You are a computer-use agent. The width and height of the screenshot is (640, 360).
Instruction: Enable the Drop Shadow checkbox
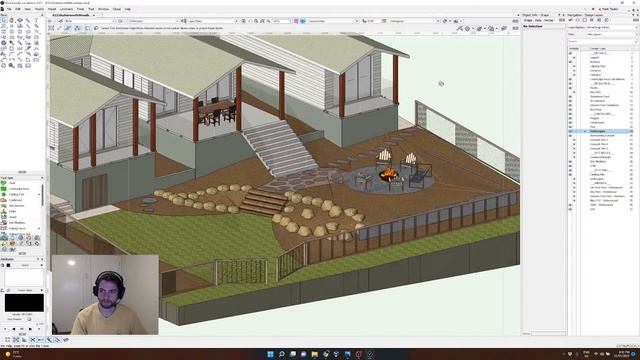point(29,319)
